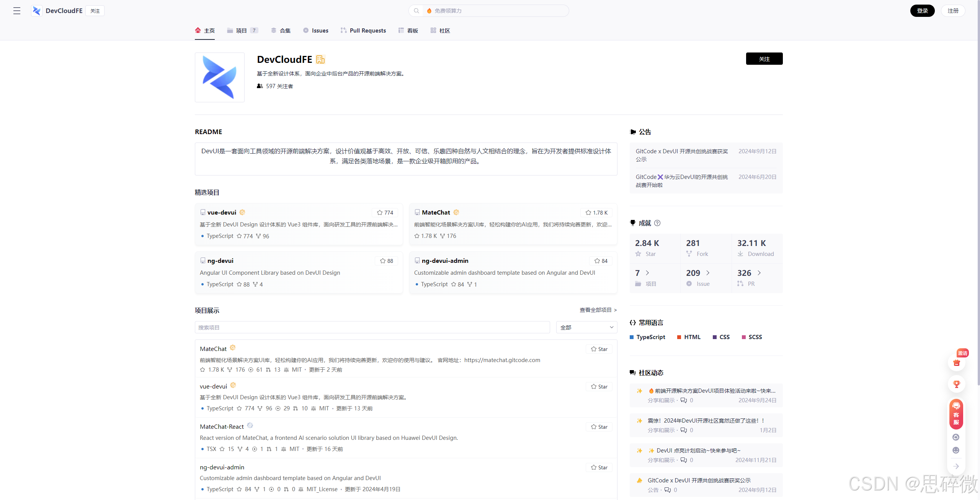This screenshot has width=980, height=500.
Task: Expand the 326 PR chevron
Action: tap(759, 273)
